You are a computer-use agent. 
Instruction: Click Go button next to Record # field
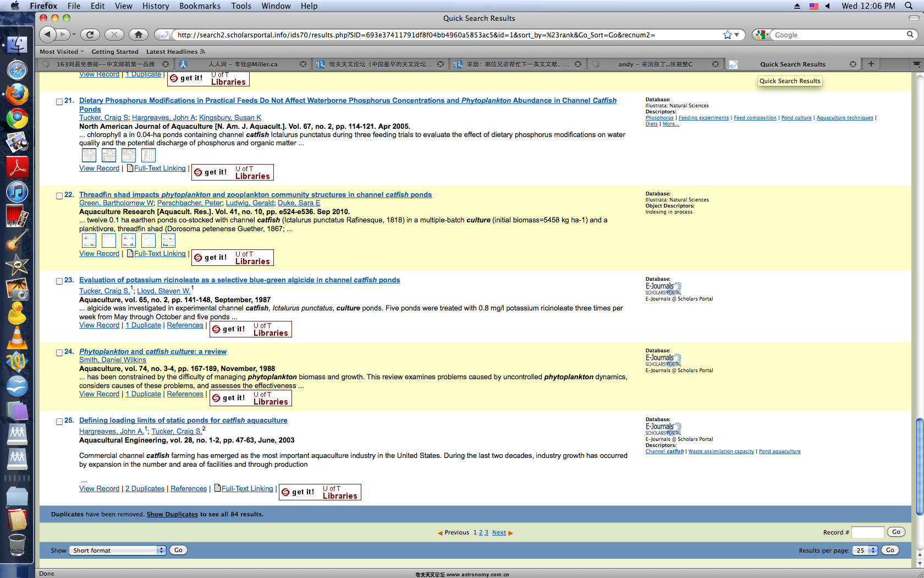896,532
